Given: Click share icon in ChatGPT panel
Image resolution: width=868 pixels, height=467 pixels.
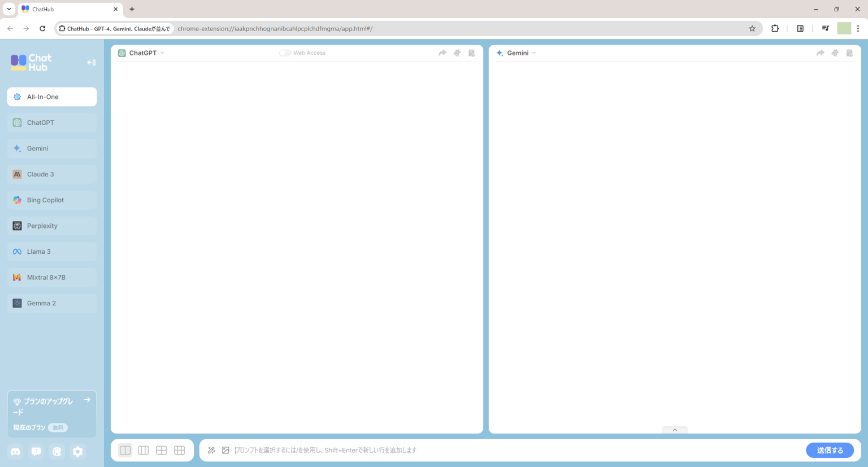Looking at the screenshot, I should tap(442, 53).
